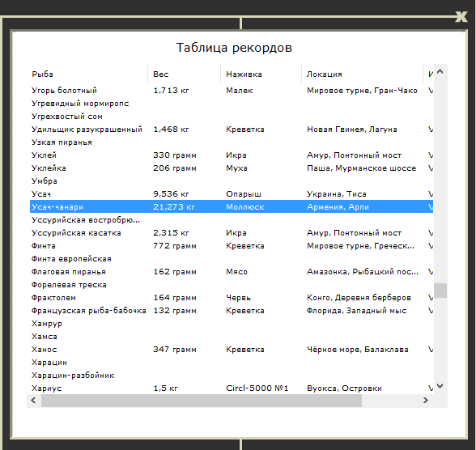Image resolution: width=476 pixels, height=450 pixels.
Task: Select the Харацин-разбойник row
Action: 232,376
